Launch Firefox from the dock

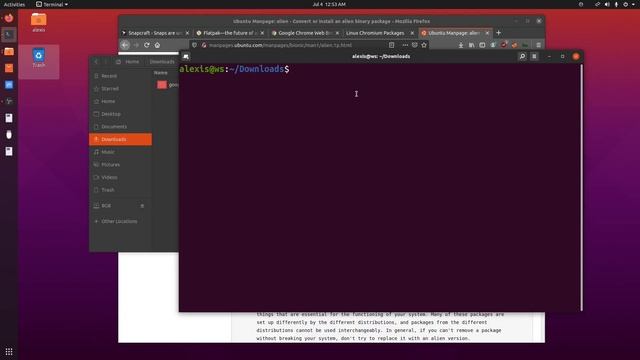tap(9, 18)
